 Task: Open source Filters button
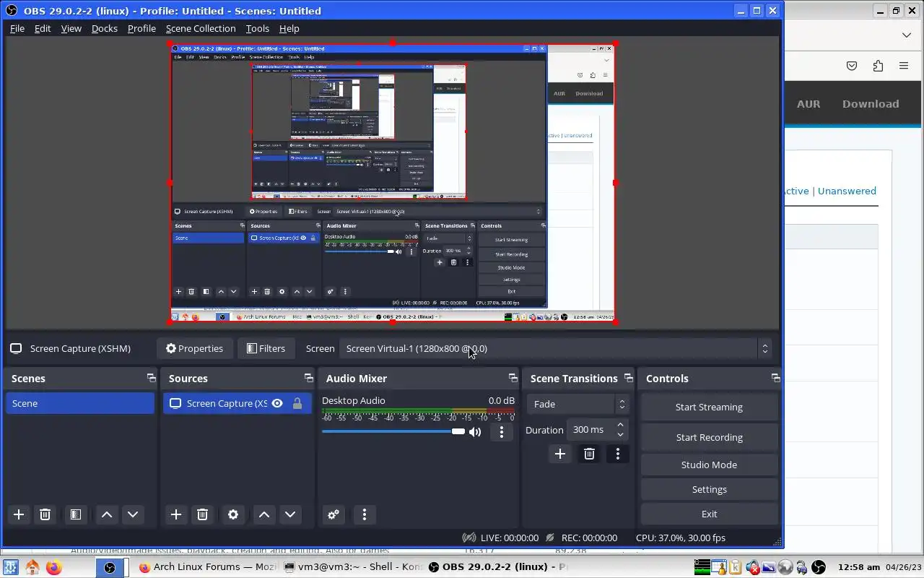266,348
